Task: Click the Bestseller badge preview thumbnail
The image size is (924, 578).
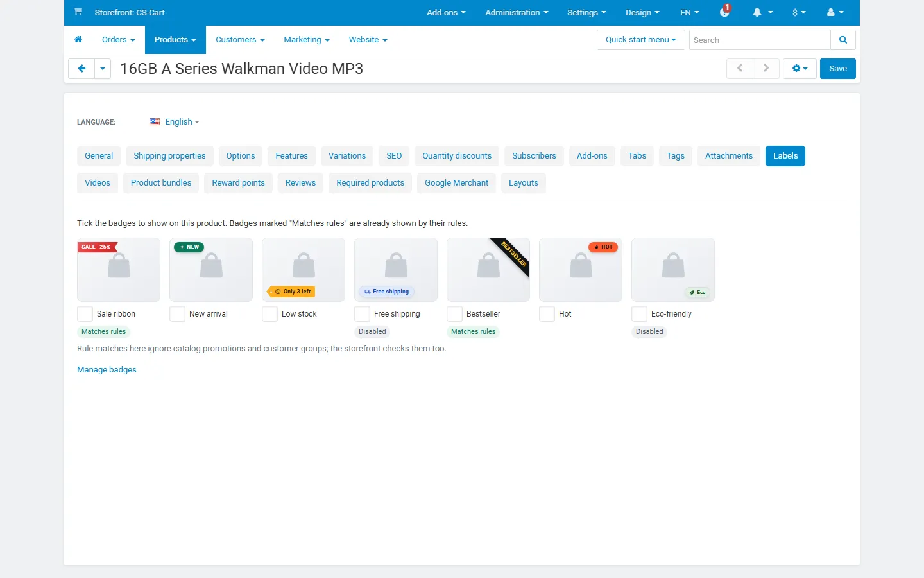Action: click(488, 270)
